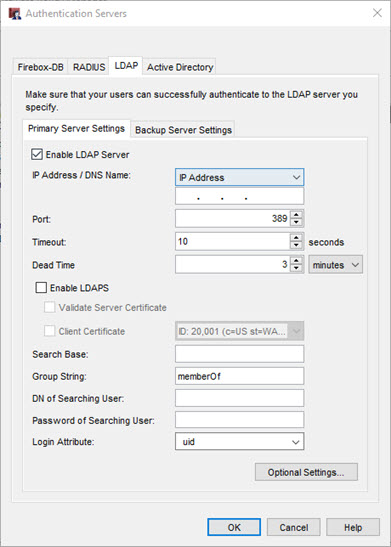The image size is (391, 547).
Task: Decrease Timeout with the down arrow
Action: click(296, 245)
